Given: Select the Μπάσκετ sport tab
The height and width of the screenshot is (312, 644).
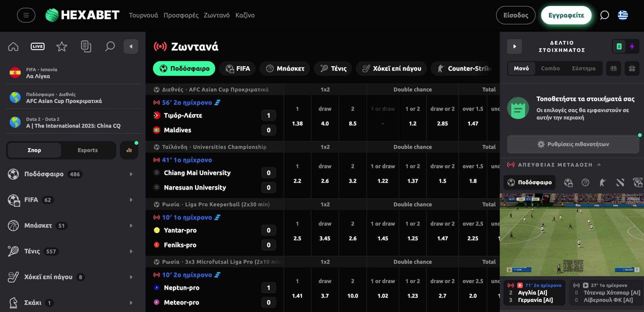Looking at the screenshot, I should (x=285, y=68).
